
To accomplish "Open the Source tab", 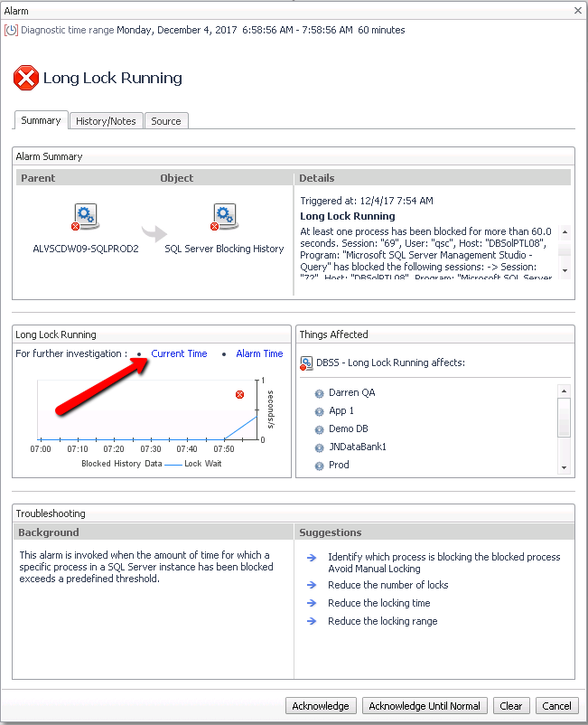I will (166, 121).
